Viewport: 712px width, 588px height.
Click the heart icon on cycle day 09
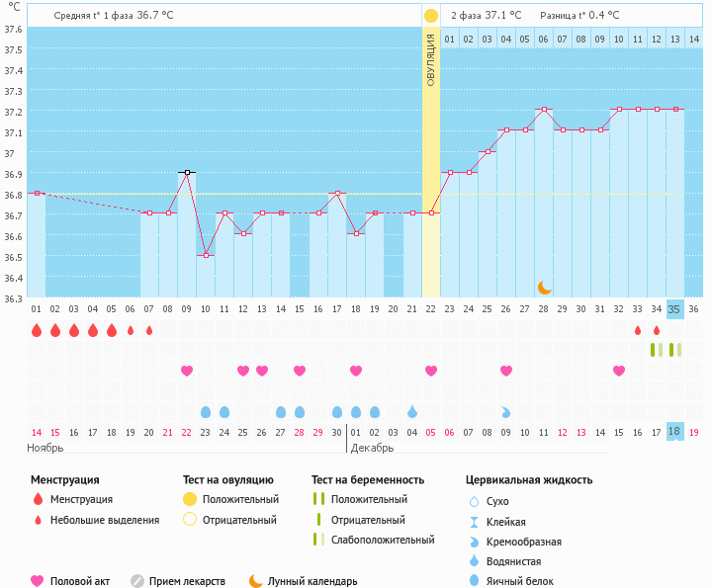pos(187,371)
